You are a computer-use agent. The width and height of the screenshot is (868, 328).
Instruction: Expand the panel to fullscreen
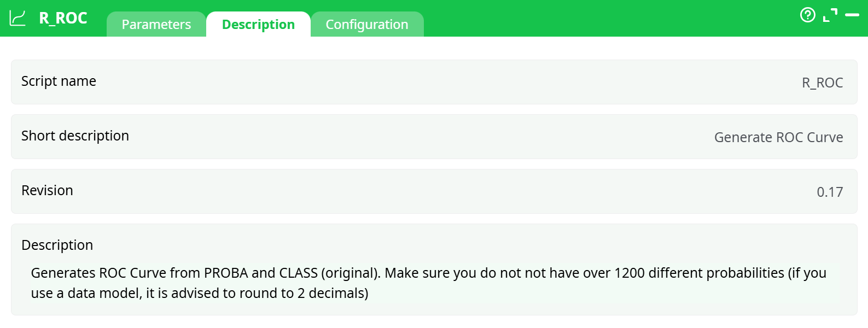coord(830,15)
